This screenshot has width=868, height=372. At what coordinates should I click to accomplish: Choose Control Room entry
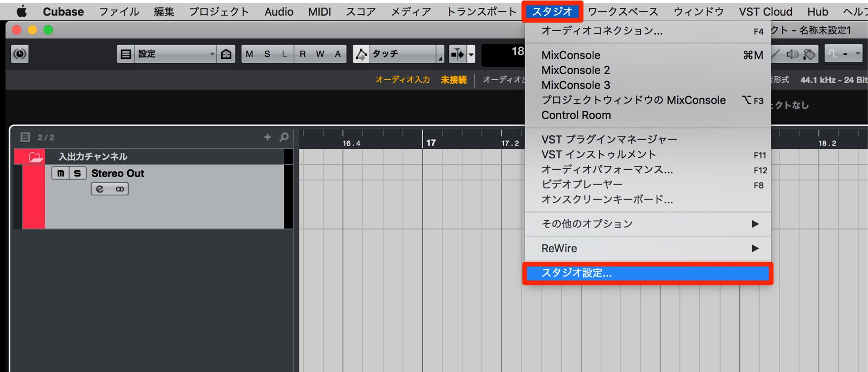[x=648, y=115]
